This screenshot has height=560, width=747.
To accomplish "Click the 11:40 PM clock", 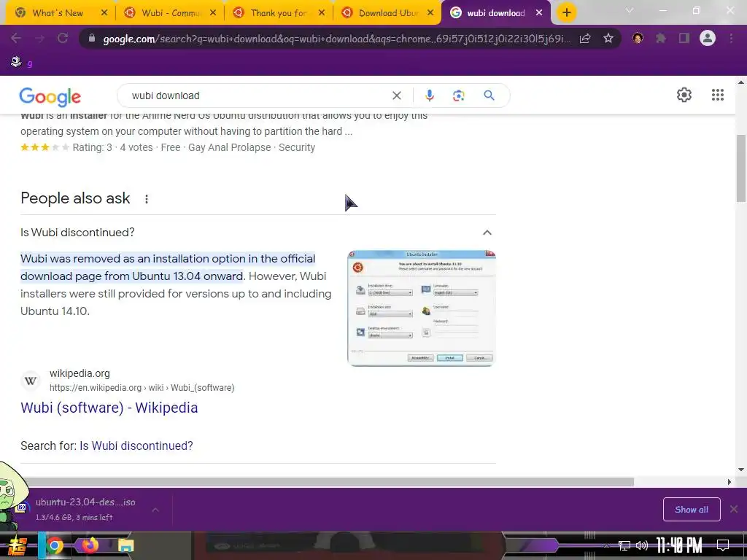I will (679, 545).
